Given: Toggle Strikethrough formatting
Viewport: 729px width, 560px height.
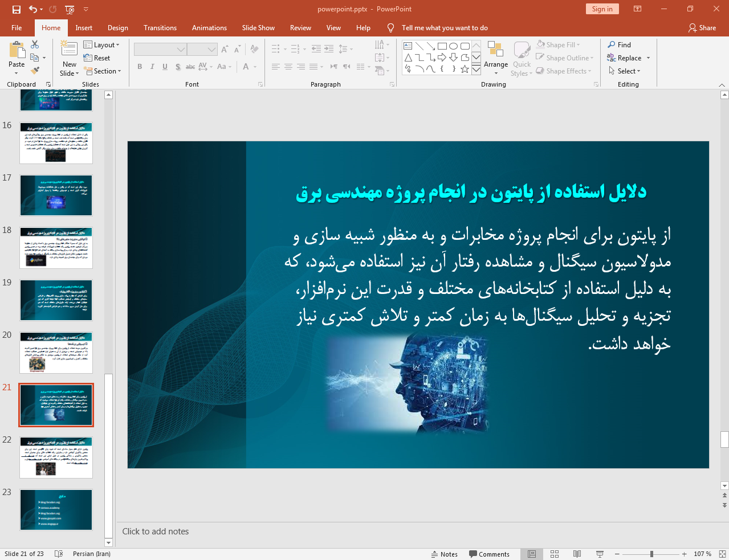Looking at the screenshot, I should 190,67.
